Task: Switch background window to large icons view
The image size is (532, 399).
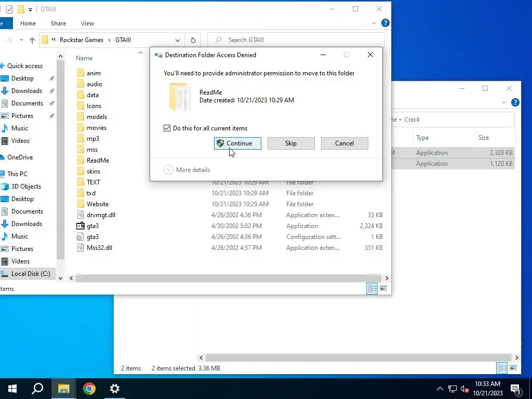Action: 513,368
